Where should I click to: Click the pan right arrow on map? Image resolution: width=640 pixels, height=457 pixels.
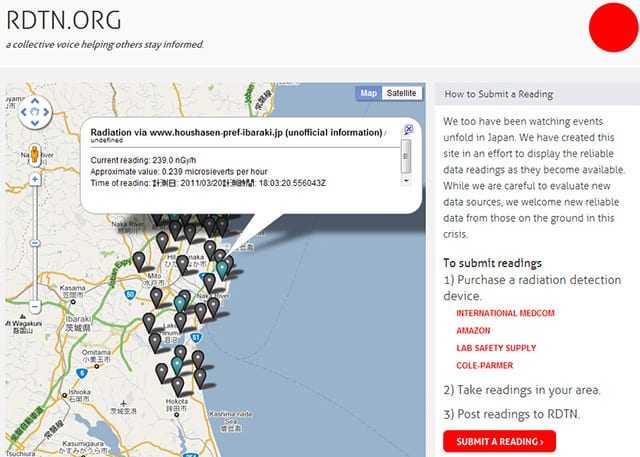[x=46, y=112]
